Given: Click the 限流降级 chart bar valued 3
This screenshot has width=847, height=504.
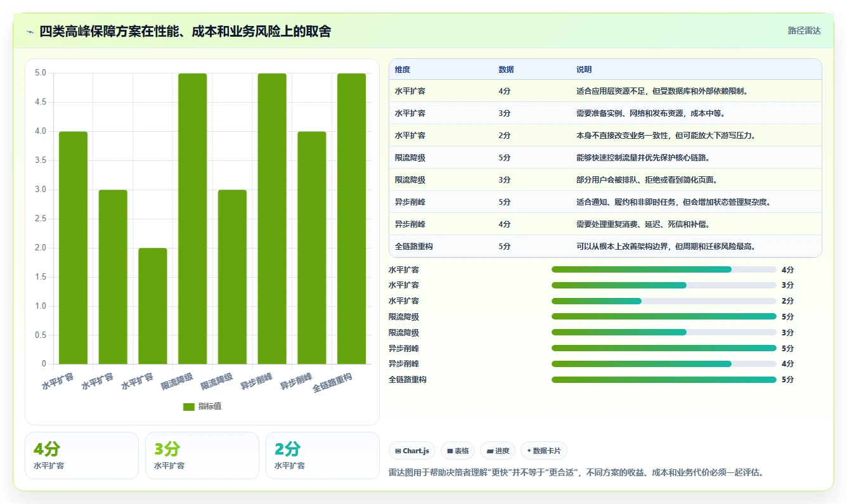Looking at the screenshot, I should 232,277.
